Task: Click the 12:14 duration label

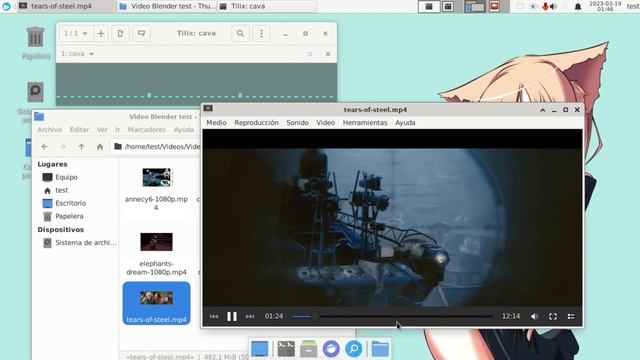Action: pyautogui.click(x=511, y=316)
